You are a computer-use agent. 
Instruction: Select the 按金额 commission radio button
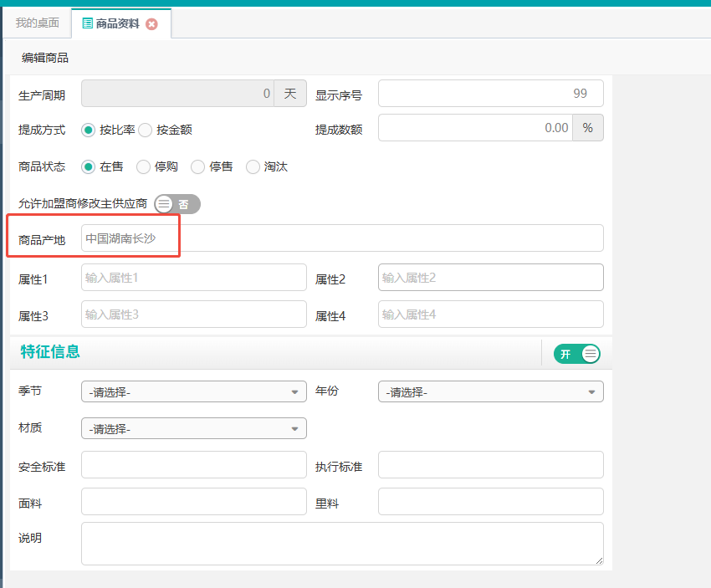(x=145, y=130)
